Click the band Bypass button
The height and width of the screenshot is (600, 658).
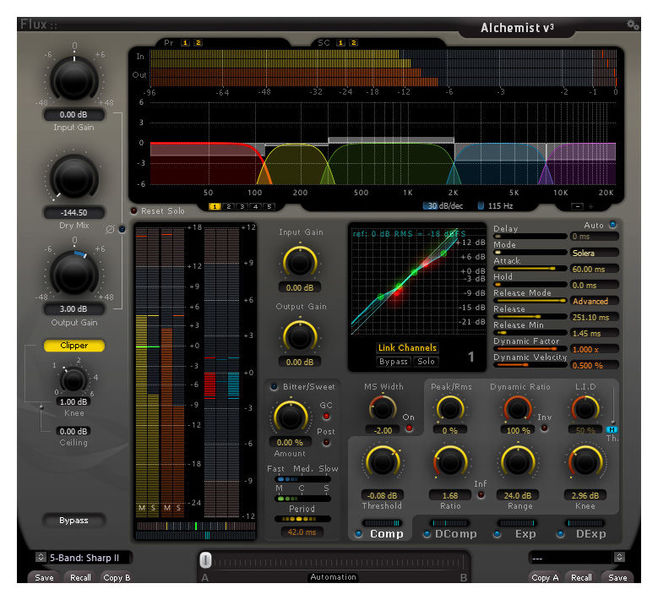tap(393, 361)
